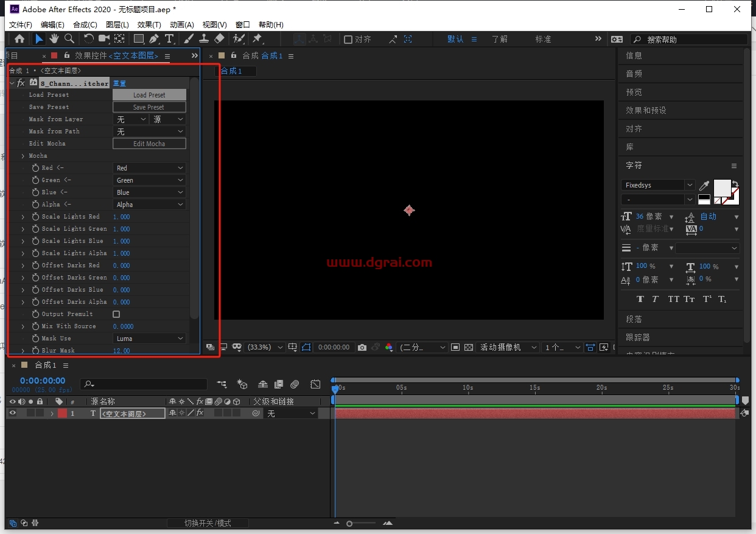
Task: Click the snapshot camera icon
Action: coord(362,347)
